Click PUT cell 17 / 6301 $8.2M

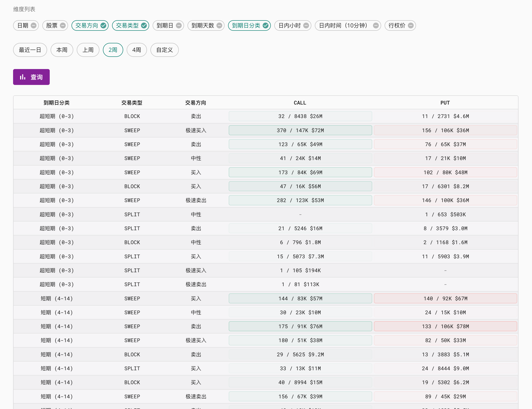click(445, 186)
